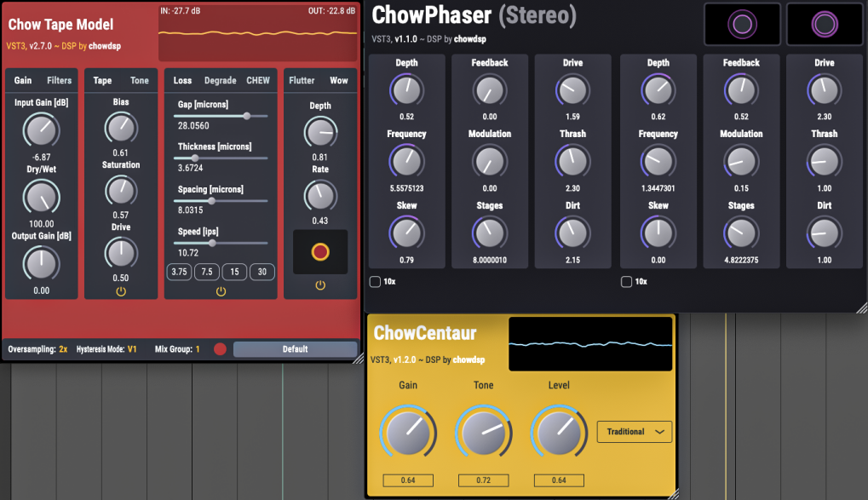
Task: Toggle the Flutter section power icon
Action: coord(320,285)
